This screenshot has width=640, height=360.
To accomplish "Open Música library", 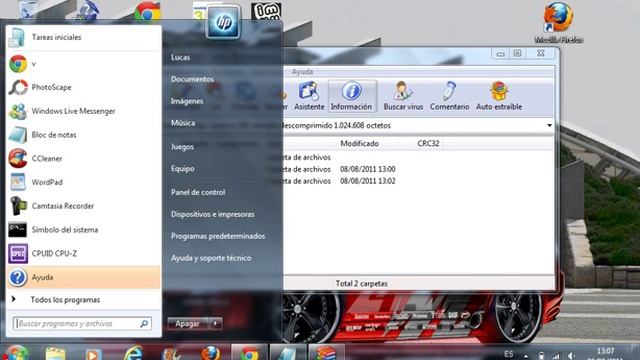I will (183, 123).
